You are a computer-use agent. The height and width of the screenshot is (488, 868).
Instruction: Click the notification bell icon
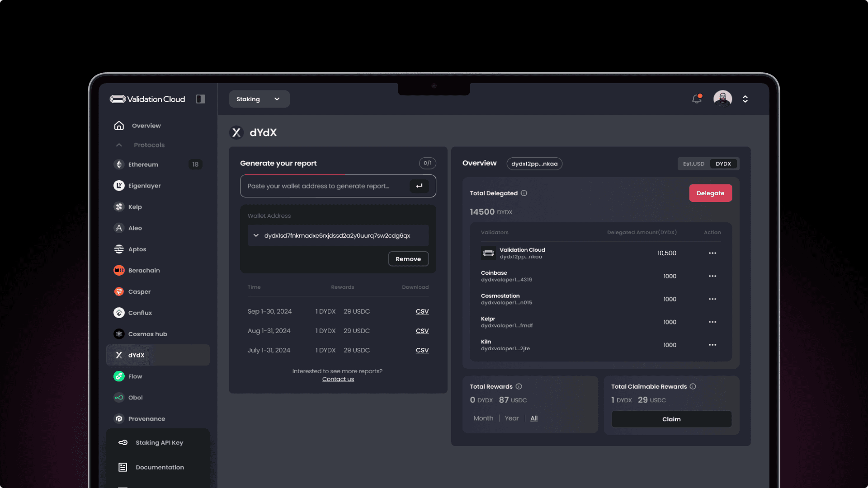point(697,99)
